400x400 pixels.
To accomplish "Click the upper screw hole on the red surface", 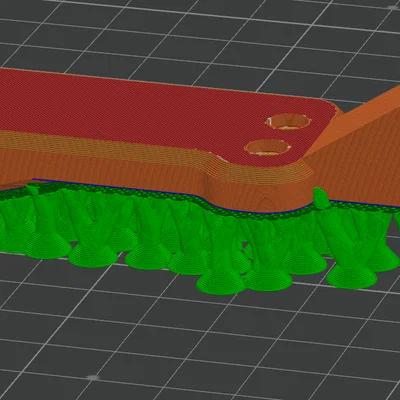I will [288, 122].
